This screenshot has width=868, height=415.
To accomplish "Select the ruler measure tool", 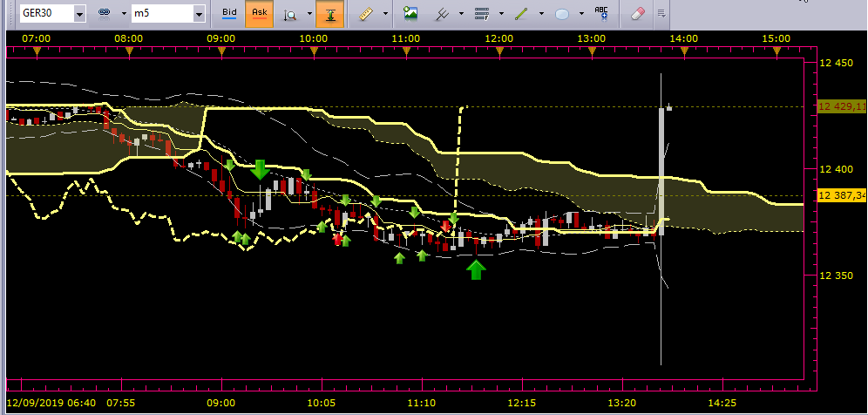I will [x=365, y=15].
